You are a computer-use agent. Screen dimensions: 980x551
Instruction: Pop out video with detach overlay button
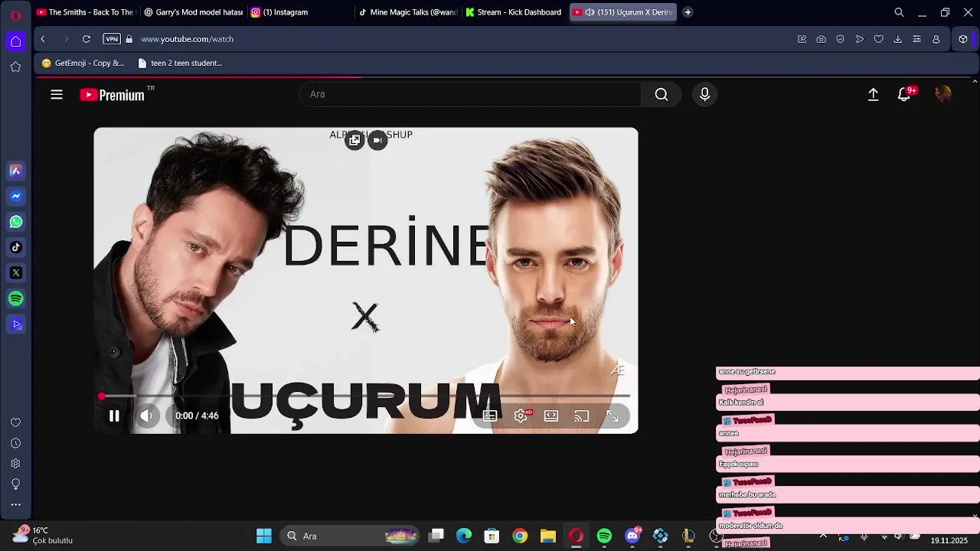click(354, 140)
